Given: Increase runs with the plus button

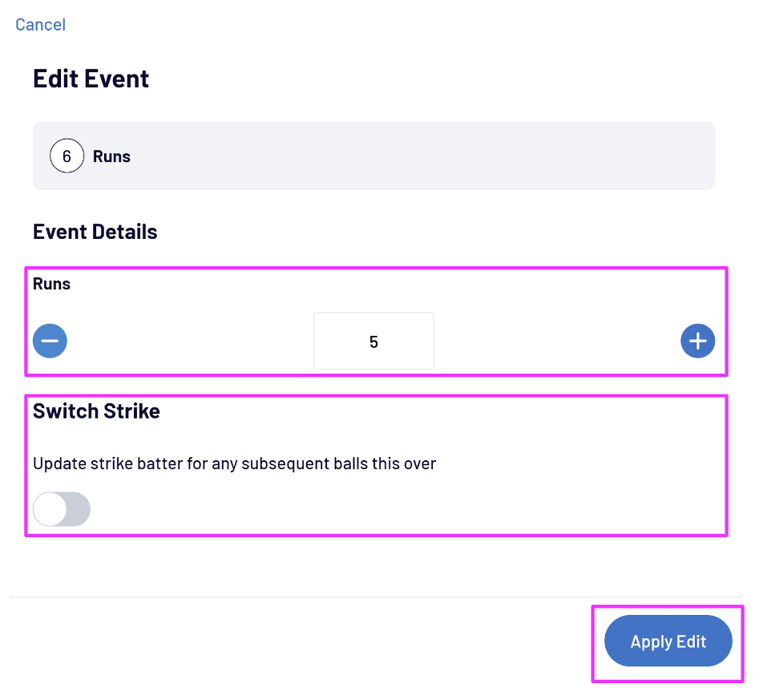Looking at the screenshot, I should coord(697,342).
